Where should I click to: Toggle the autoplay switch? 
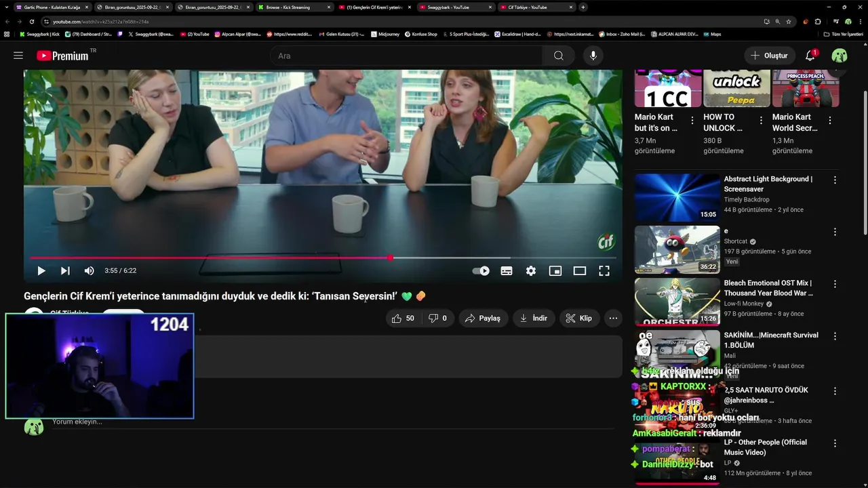(x=481, y=270)
